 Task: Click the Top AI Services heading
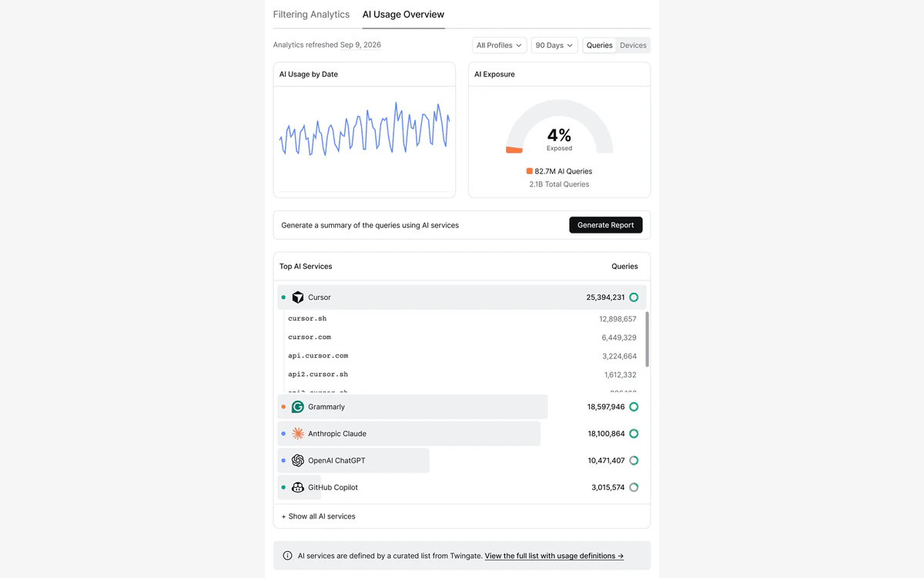[306, 267]
